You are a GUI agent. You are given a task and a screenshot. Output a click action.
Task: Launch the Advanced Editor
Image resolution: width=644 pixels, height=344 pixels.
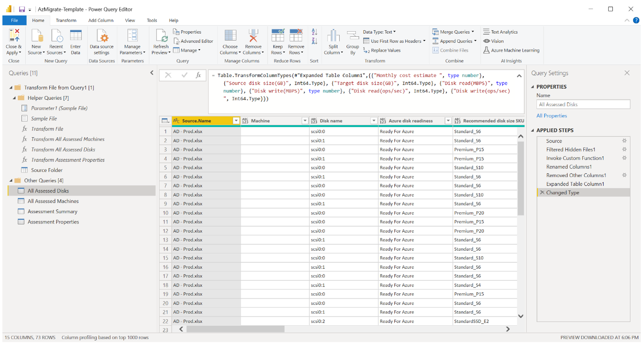(193, 41)
